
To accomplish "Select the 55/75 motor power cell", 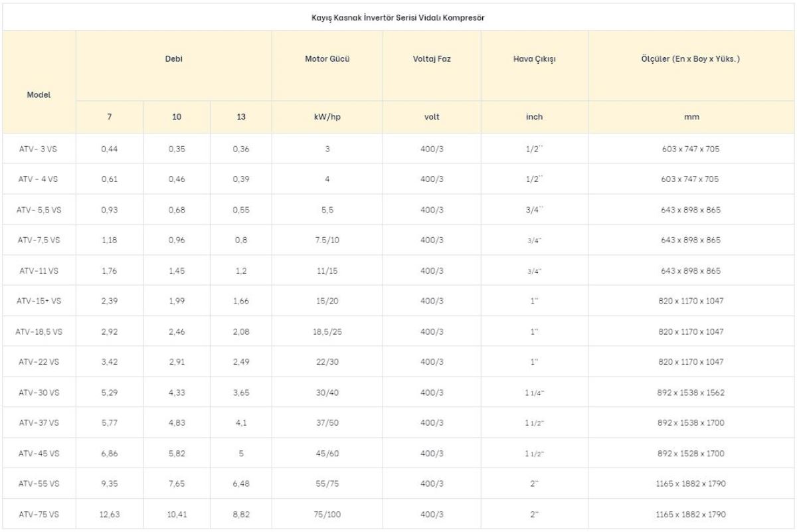I will (x=327, y=484).
